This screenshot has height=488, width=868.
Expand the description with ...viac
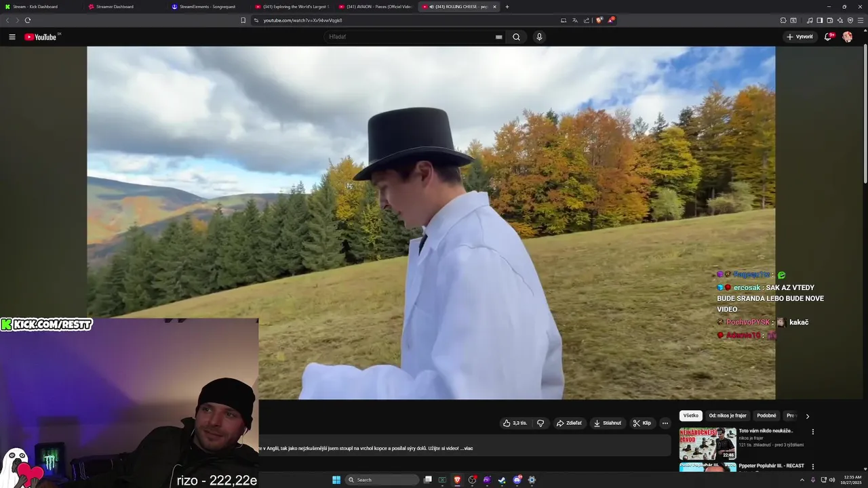[x=467, y=448]
